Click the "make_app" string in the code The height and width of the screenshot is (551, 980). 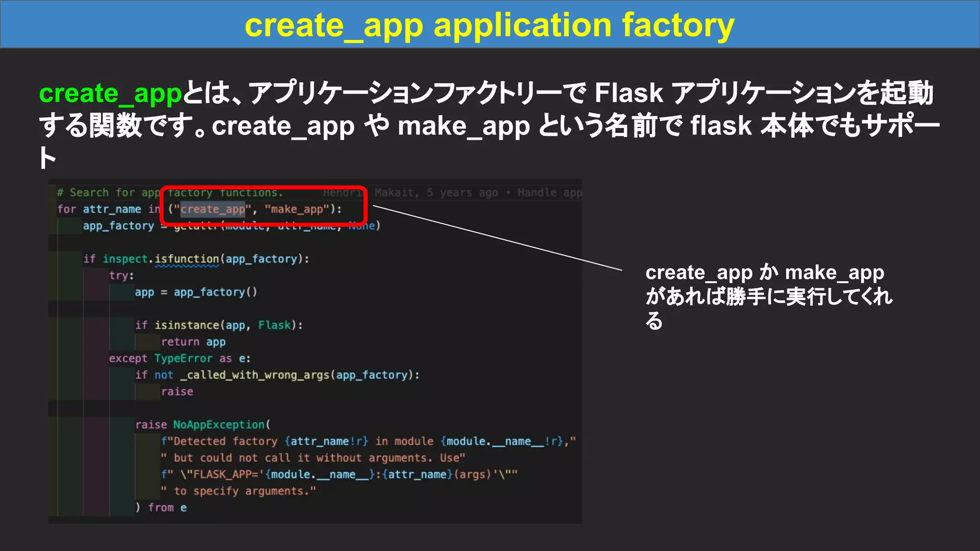click(x=297, y=209)
